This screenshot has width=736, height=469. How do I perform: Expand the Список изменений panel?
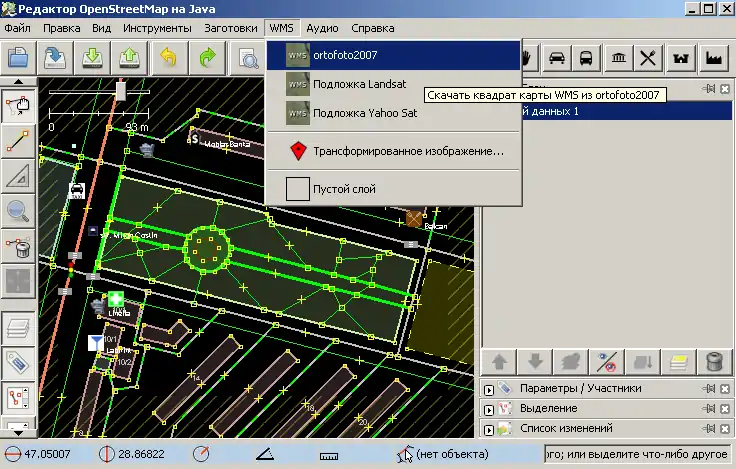(489, 428)
